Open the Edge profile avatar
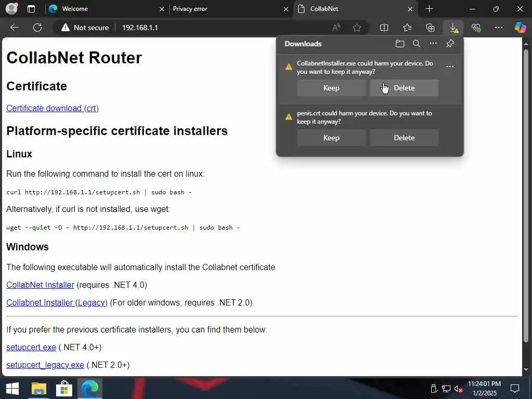The width and height of the screenshot is (532, 399). click(11, 9)
